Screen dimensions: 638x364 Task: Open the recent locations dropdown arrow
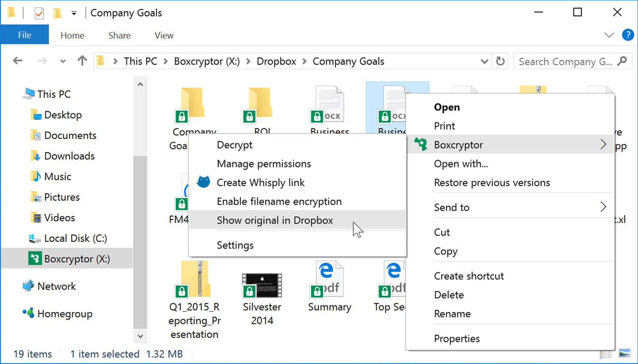click(x=63, y=61)
